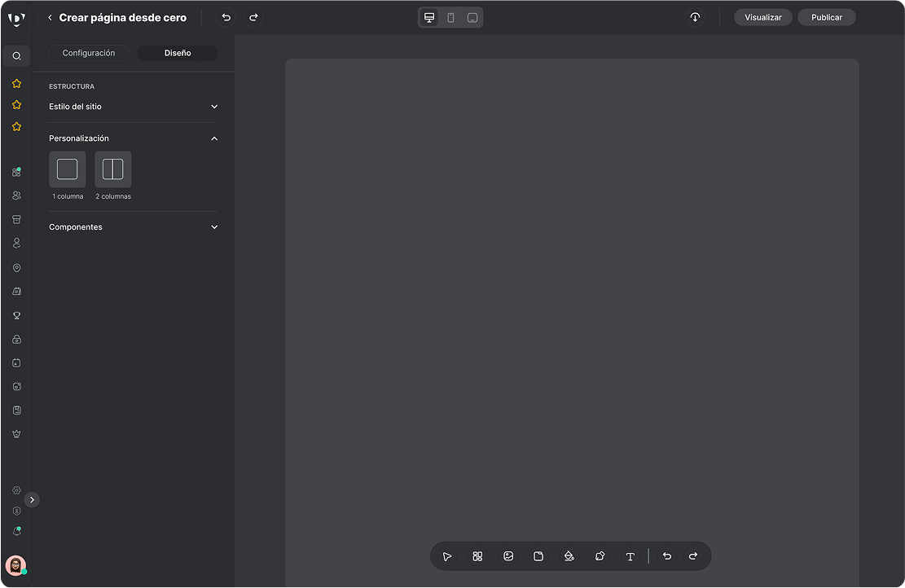
Task: Switch to the Configuración tab
Action: (89, 53)
